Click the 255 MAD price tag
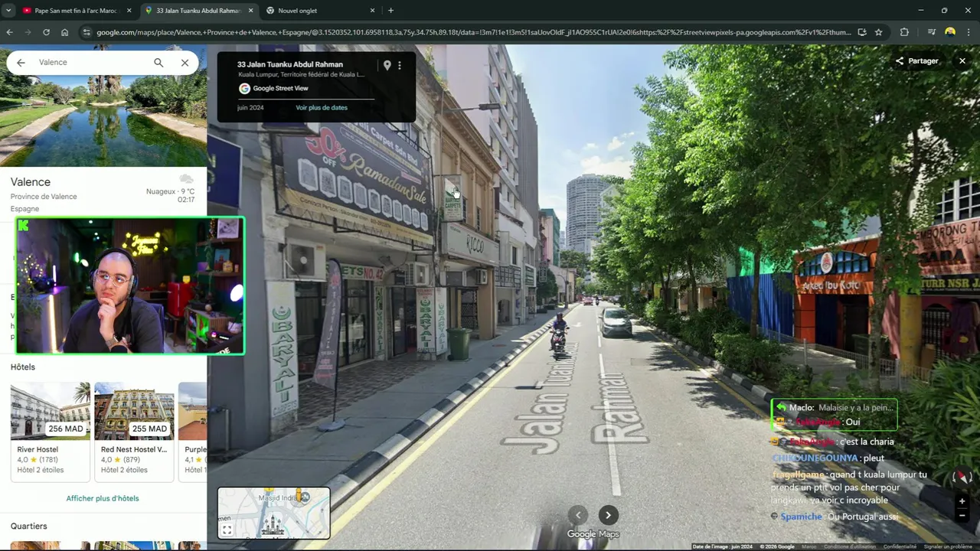980x551 pixels. (x=149, y=429)
